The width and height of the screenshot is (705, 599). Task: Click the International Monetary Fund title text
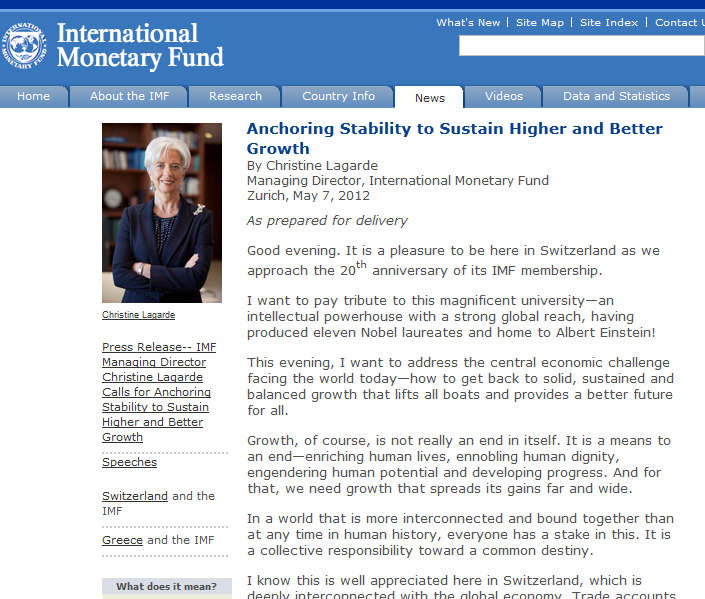pos(140,46)
